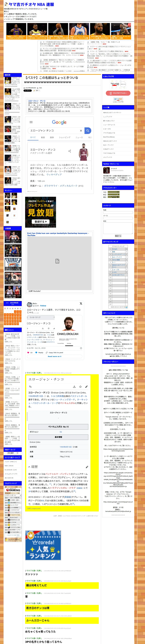Click the coredal 人気ランキング banner
The image size is (145, 644).
pos(43,545)
